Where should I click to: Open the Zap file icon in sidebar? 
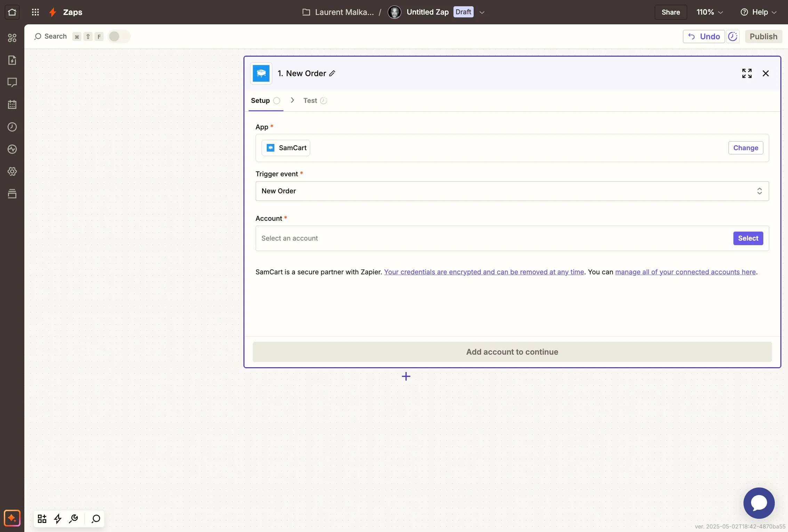[x=12, y=60]
